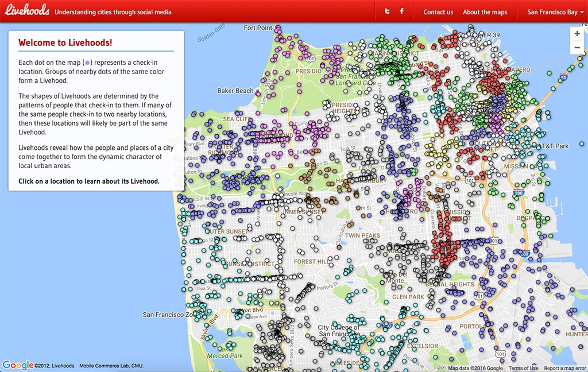Image resolution: width=588 pixels, height=372 pixels.
Task: Open the About the maps page
Action: point(485,12)
